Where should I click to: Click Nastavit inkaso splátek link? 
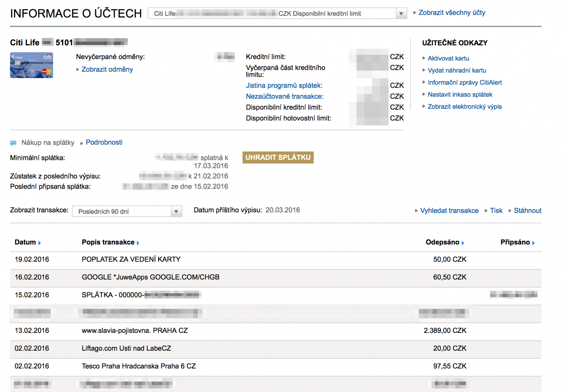pyautogui.click(x=460, y=94)
